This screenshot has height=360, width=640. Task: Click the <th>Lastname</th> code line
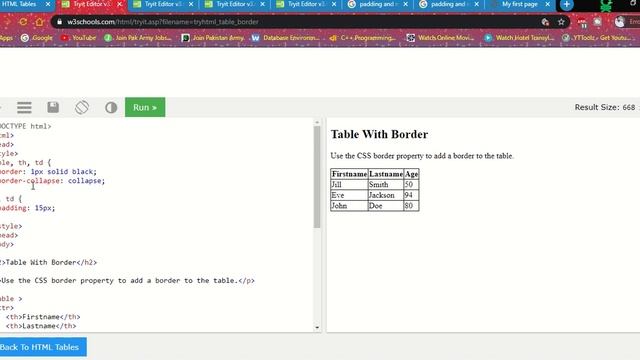pos(41,326)
